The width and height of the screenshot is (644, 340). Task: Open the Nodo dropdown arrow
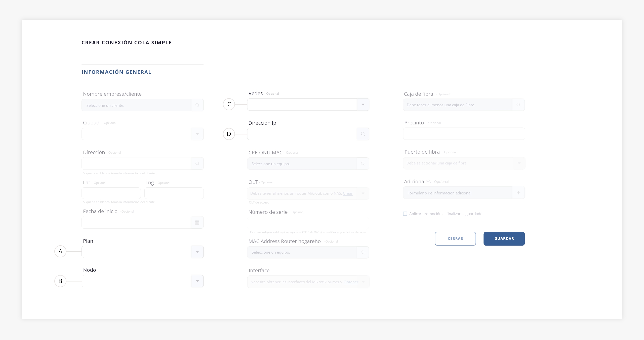pos(197,281)
